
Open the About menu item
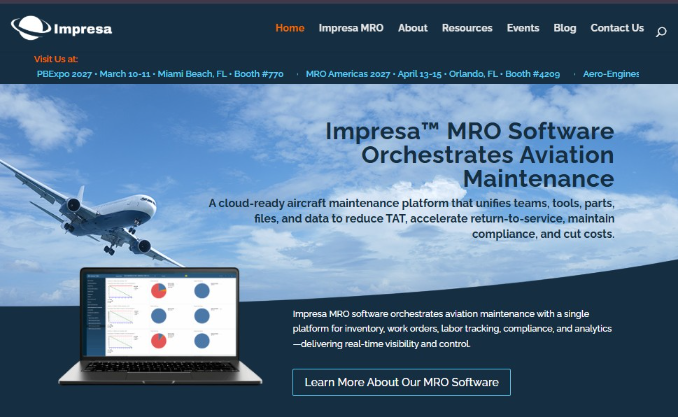coord(413,28)
